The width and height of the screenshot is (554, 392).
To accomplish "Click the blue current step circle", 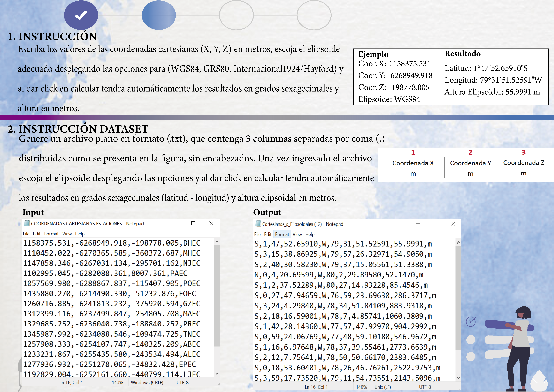I will coord(159,15).
